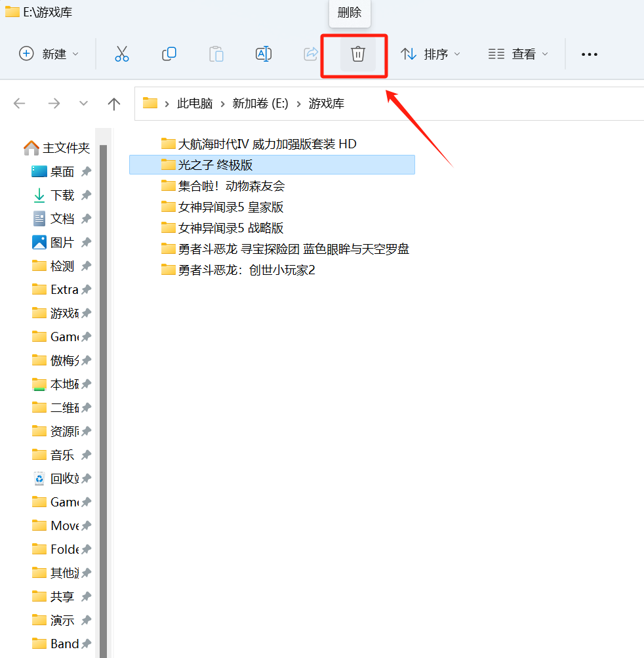Click the navigation pane vertical scrollbar

point(103,401)
